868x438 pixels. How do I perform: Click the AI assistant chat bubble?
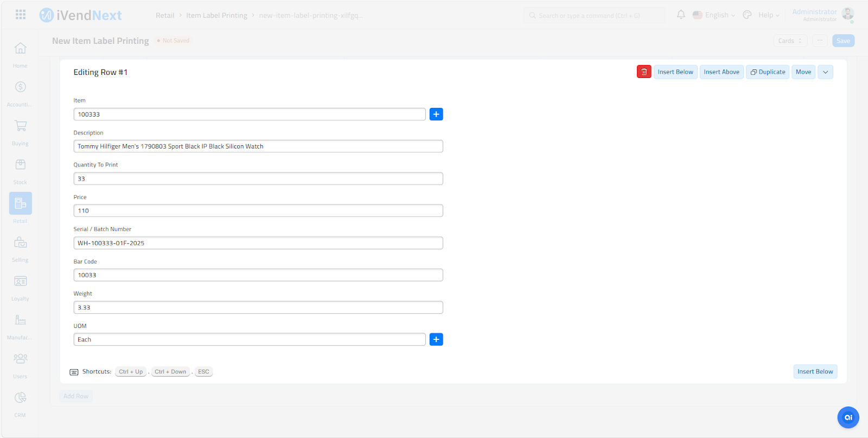(x=848, y=417)
